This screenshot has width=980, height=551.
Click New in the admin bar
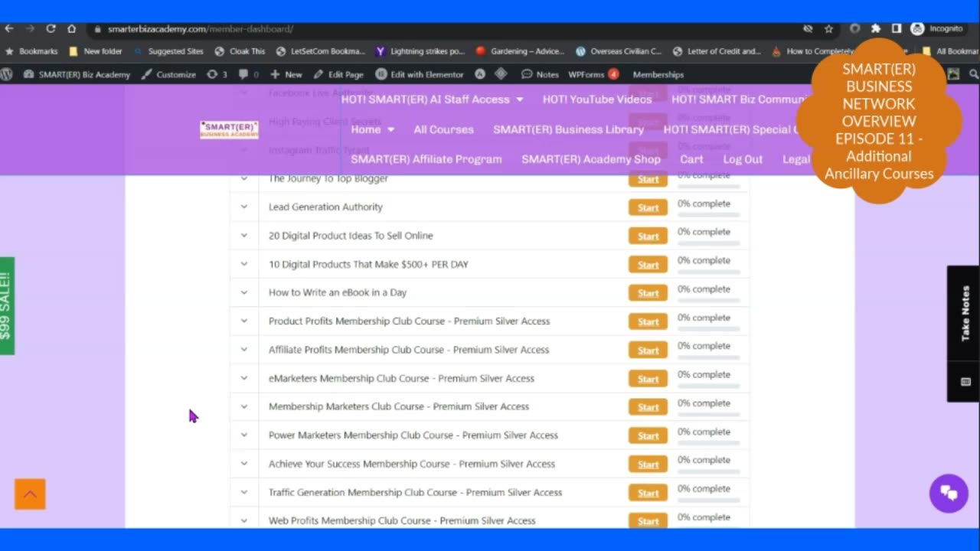[x=286, y=74]
